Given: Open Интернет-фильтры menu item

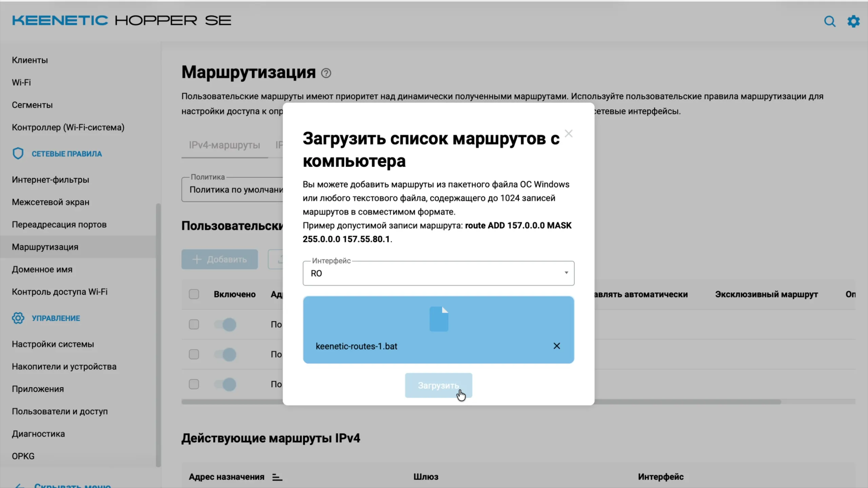Looking at the screenshot, I should (x=51, y=180).
